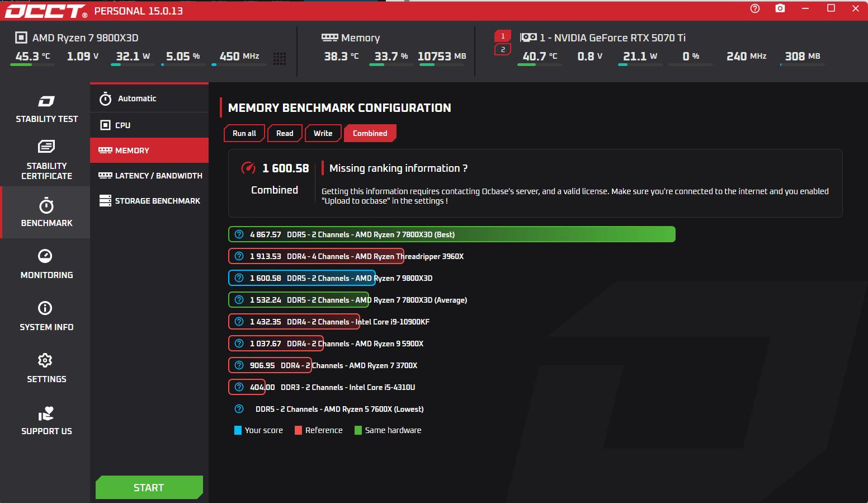
Task: Select the Write benchmark mode
Action: 323,133
